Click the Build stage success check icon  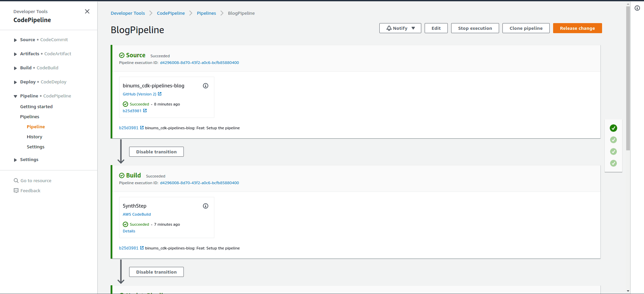122,175
